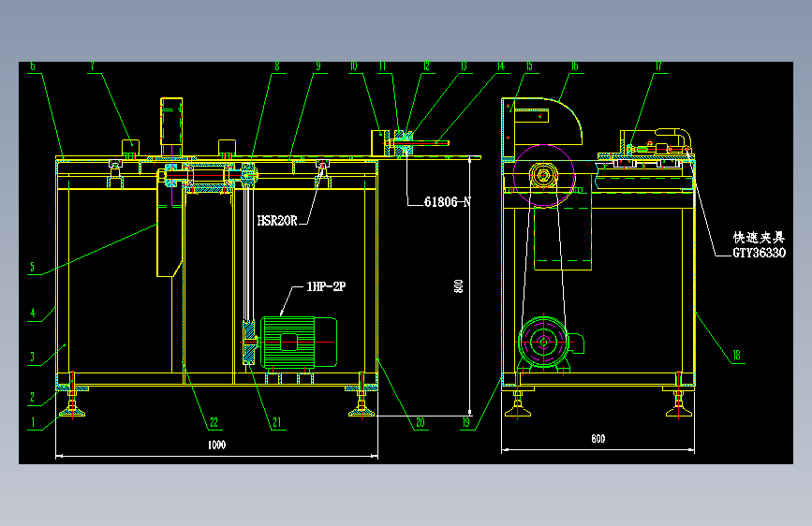812x526 pixels.
Task: Click the HSR20R annotation text
Action: click(277, 221)
